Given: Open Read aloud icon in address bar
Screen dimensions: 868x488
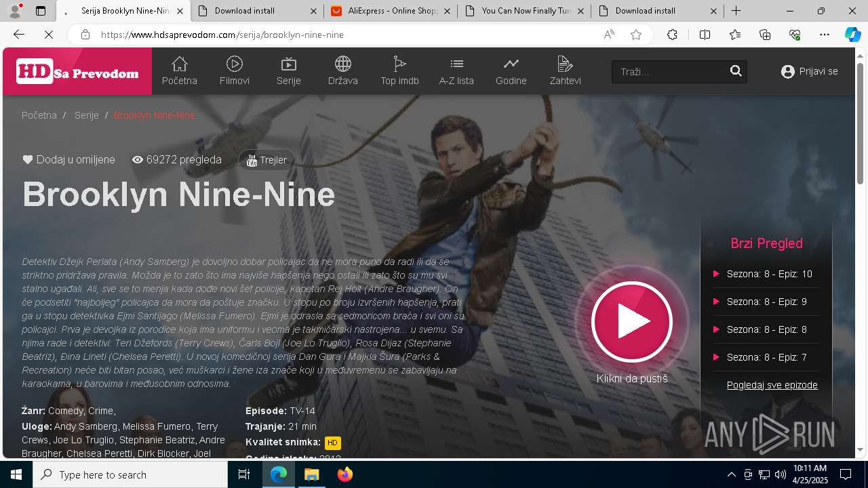Looking at the screenshot, I should pyautogui.click(x=609, y=35).
